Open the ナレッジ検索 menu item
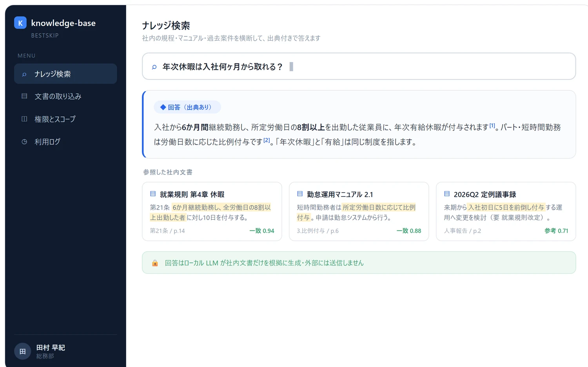 tap(65, 74)
